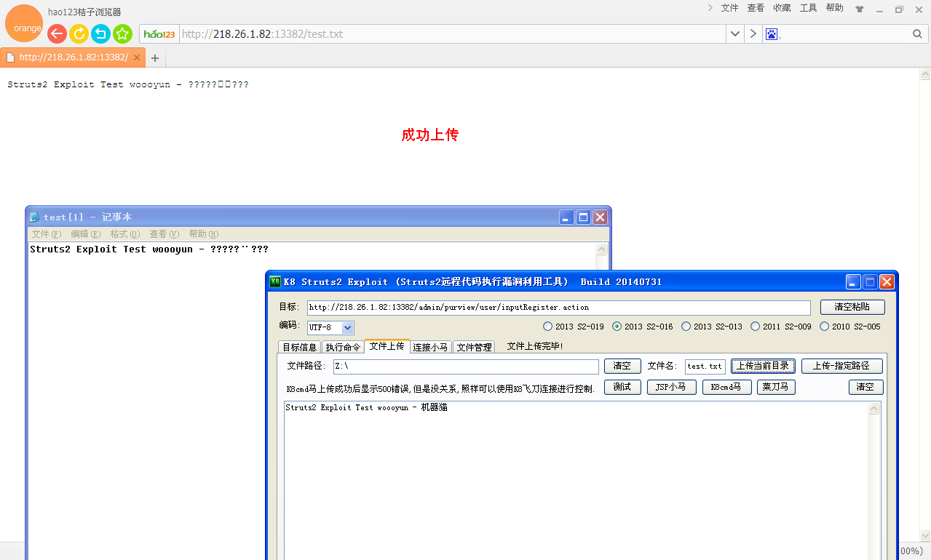Click the browser address URL field
Image resolution: width=931 pixels, height=560 pixels.
click(x=451, y=34)
